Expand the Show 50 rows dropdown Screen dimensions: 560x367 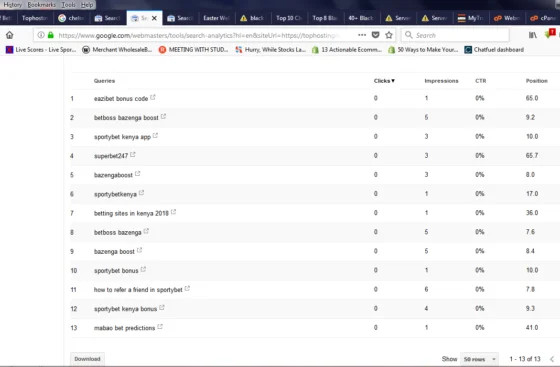click(x=479, y=359)
